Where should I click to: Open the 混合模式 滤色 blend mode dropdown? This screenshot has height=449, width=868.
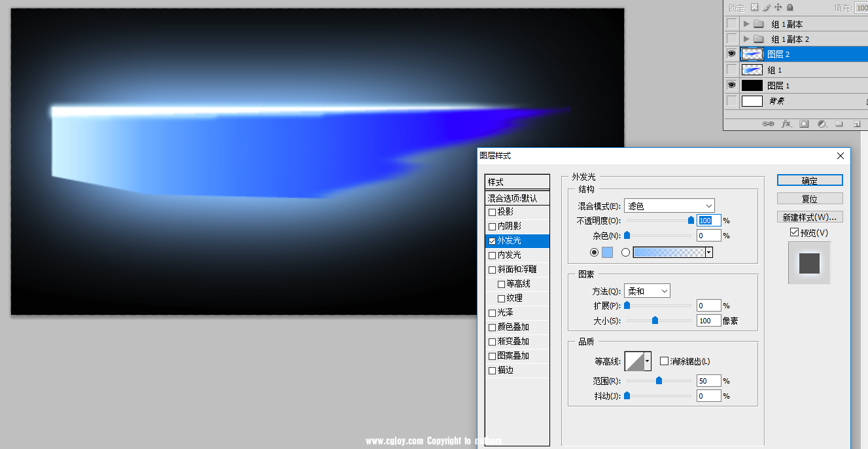click(669, 206)
